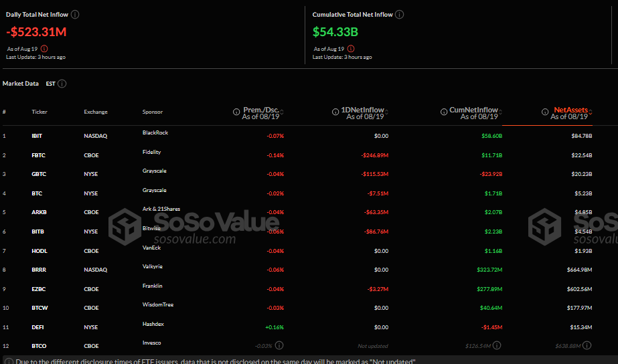618x364 pixels.
Task: Select the BTCW ticker
Action: (40, 308)
